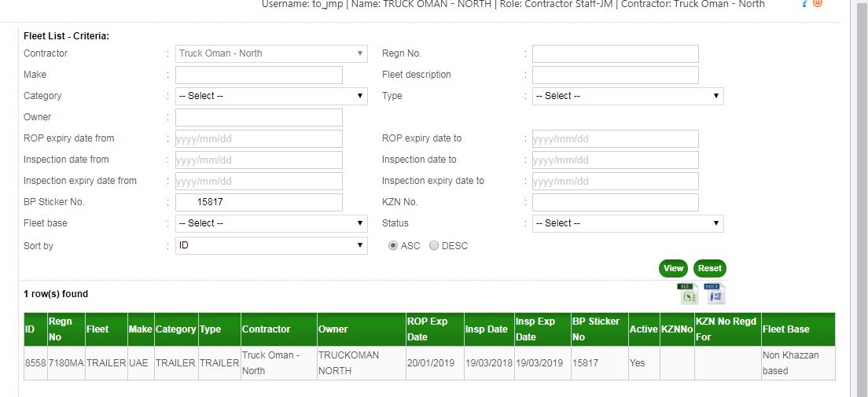This screenshot has height=397, width=868.
Task: Click the ROP expiry date from field
Action: click(x=259, y=139)
